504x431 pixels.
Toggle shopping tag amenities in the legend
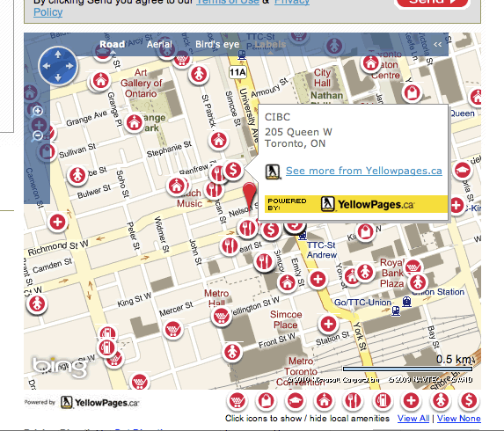click(267, 401)
